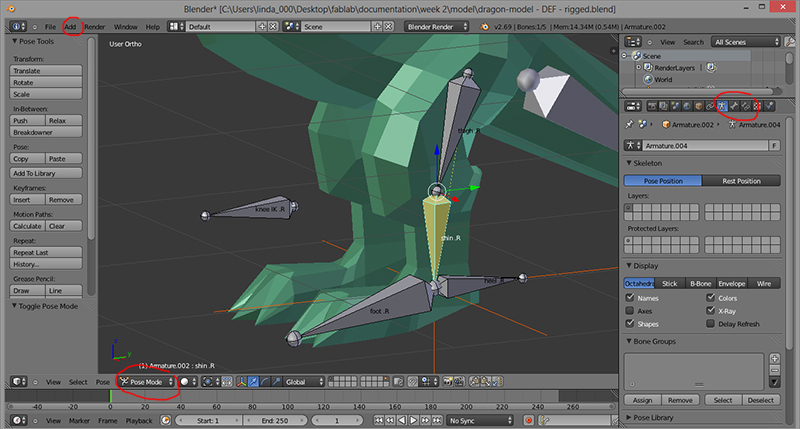The height and width of the screenshot is (429, 800).
Task: Click the Translate button
Action: point(46,70)
